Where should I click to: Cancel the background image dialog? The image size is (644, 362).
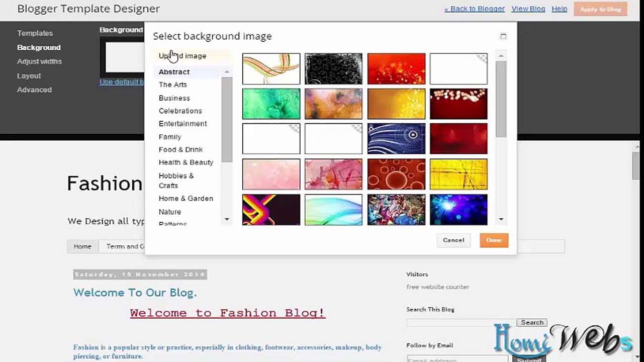453,240
